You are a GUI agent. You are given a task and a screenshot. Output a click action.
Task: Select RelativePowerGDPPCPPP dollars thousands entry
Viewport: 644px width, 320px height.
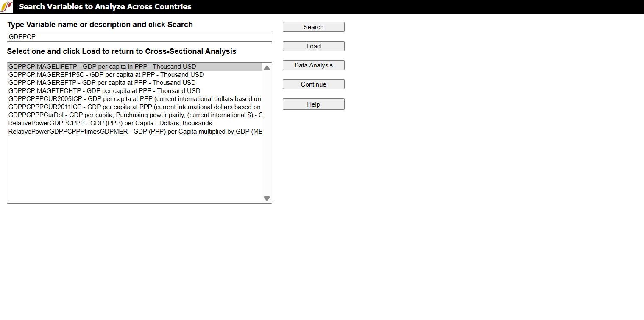[110, 123]
